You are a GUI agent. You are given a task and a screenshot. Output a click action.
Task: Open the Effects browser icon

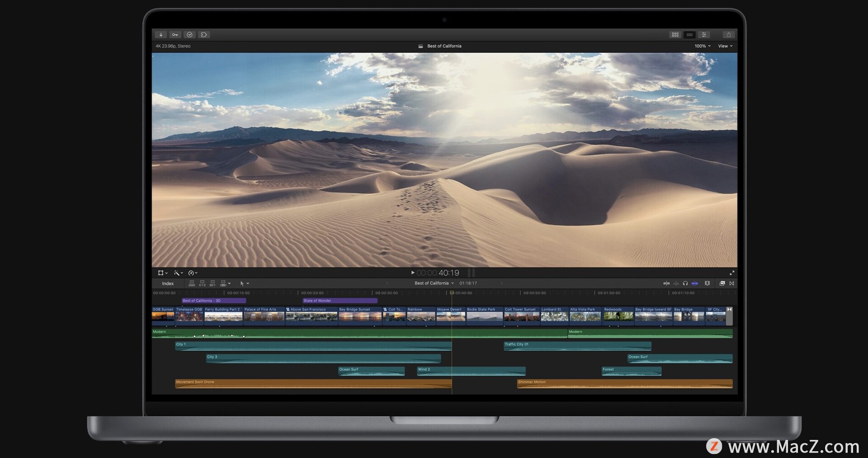(722, 283)
